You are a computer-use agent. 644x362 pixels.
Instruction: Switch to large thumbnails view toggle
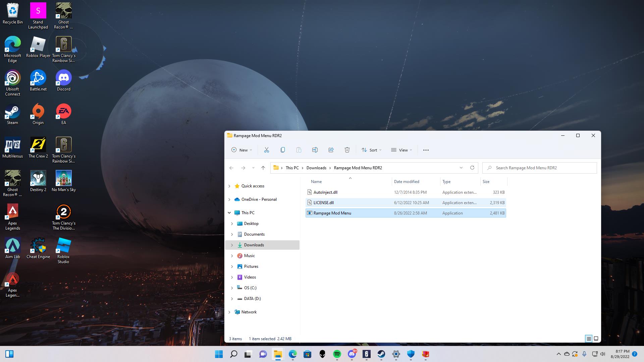[x=596, y=339]
